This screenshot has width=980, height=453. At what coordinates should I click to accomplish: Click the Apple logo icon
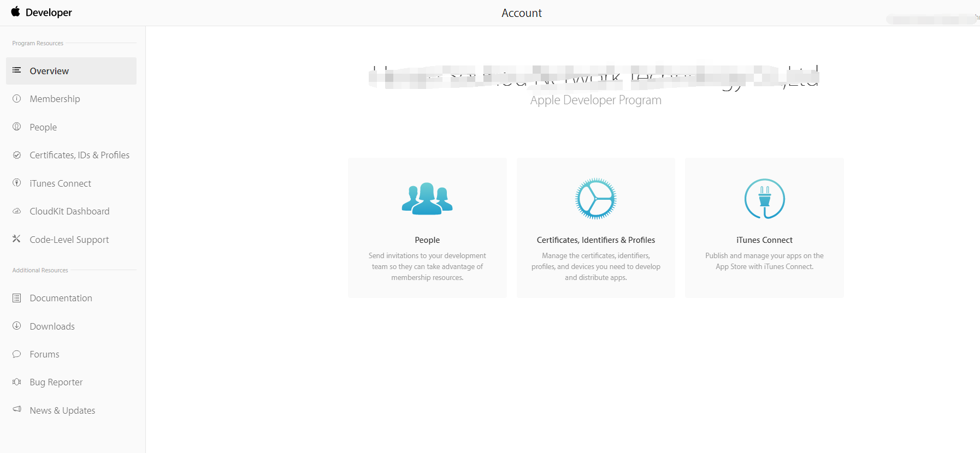(16, 11)
